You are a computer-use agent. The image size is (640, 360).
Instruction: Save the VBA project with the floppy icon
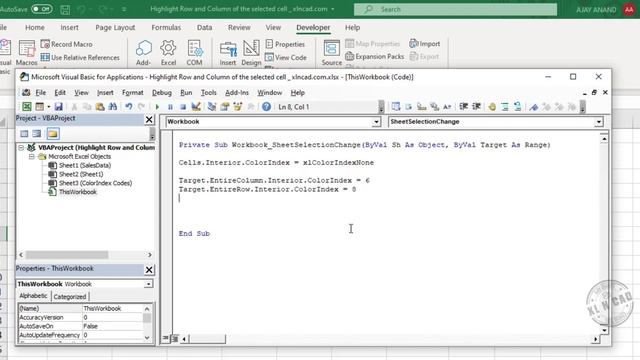click(x=58, y=107)
